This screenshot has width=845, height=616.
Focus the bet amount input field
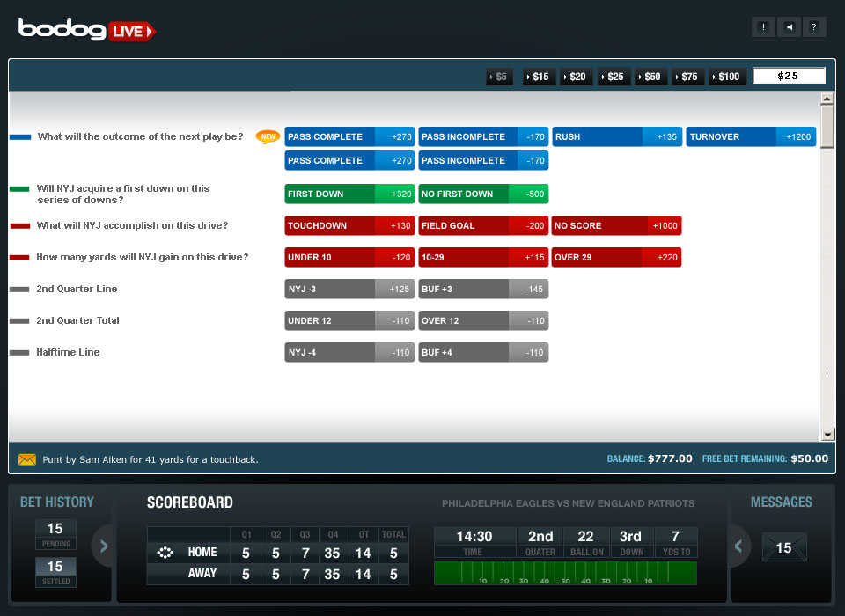coord(789,76)
